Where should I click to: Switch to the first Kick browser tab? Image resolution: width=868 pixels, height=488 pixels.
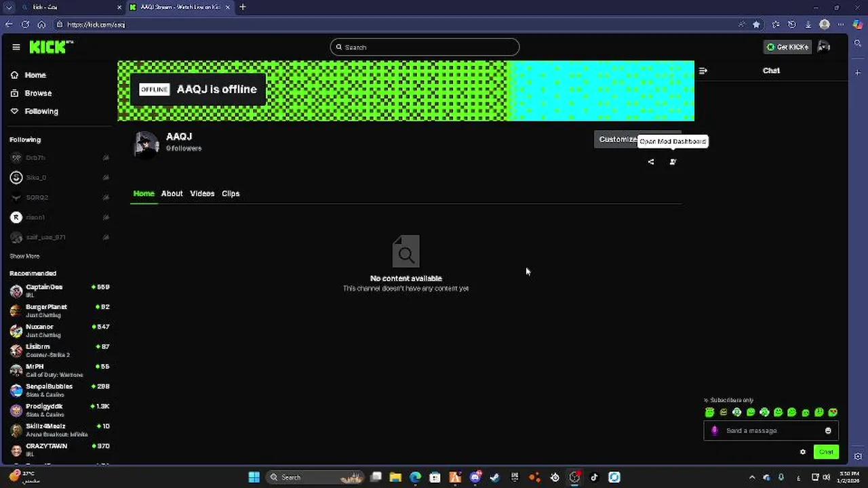70,7
